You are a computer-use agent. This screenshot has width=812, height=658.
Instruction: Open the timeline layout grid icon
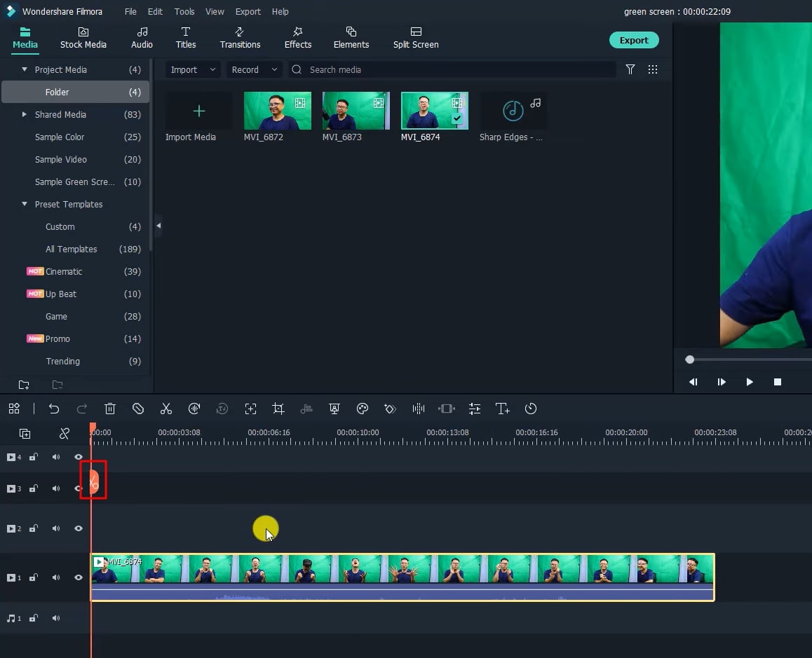[14, 409]
